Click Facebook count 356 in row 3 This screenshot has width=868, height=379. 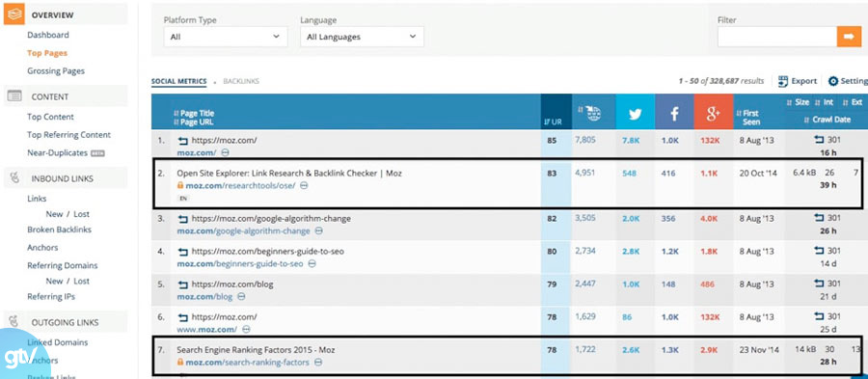pos(668,218)
